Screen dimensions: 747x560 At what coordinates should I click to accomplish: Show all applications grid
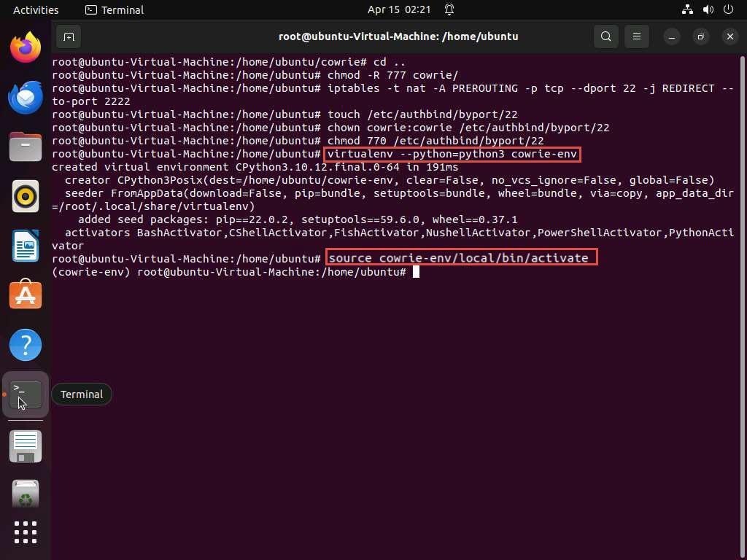(x=26, y=532)
